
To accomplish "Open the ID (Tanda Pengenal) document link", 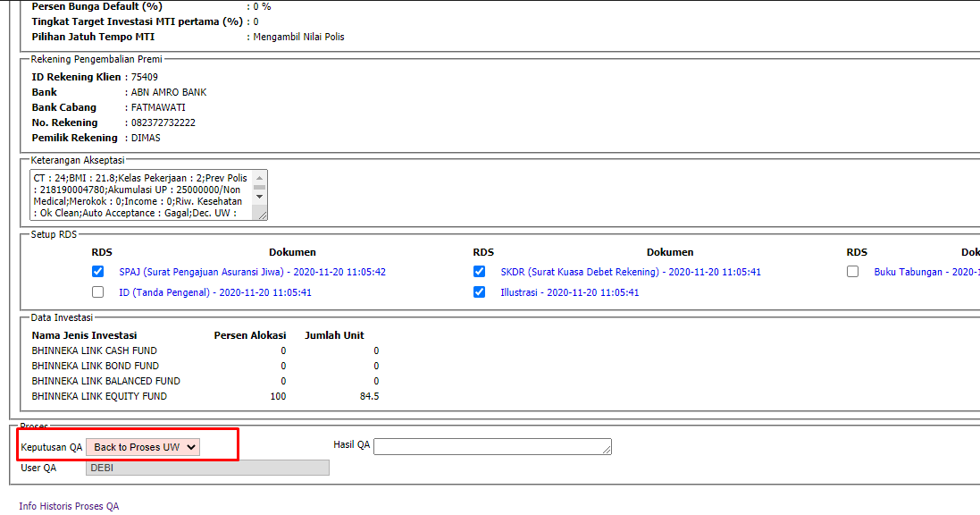I will point(214,292).
